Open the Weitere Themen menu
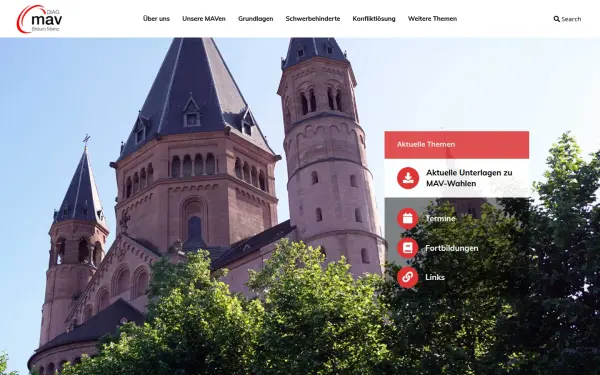 [x=432, y=19]
